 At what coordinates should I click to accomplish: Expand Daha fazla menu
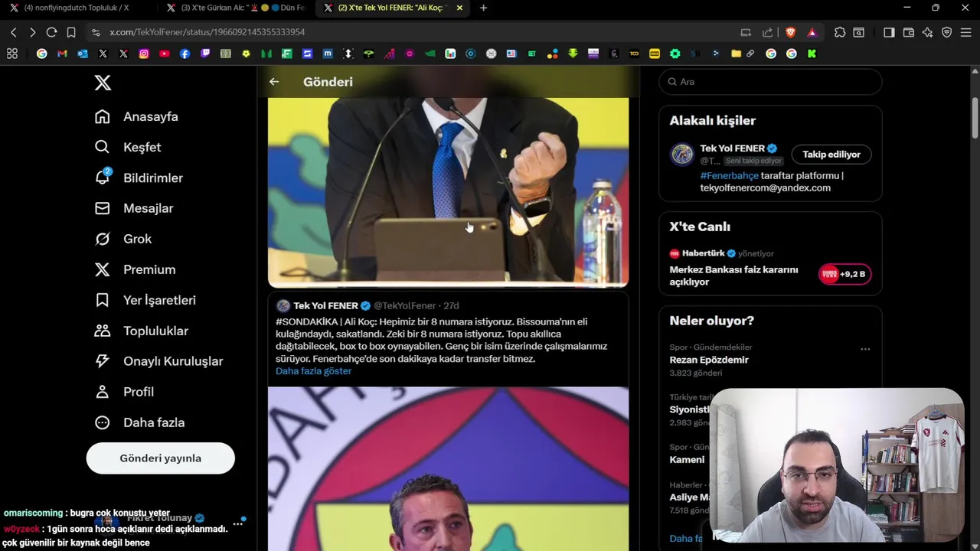click(x=139, y=422)
